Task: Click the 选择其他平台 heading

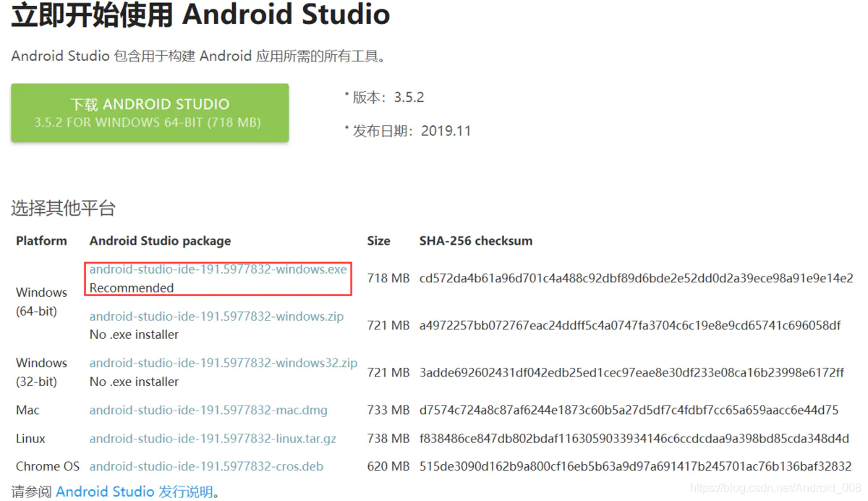Action: [x=63, y=209]
